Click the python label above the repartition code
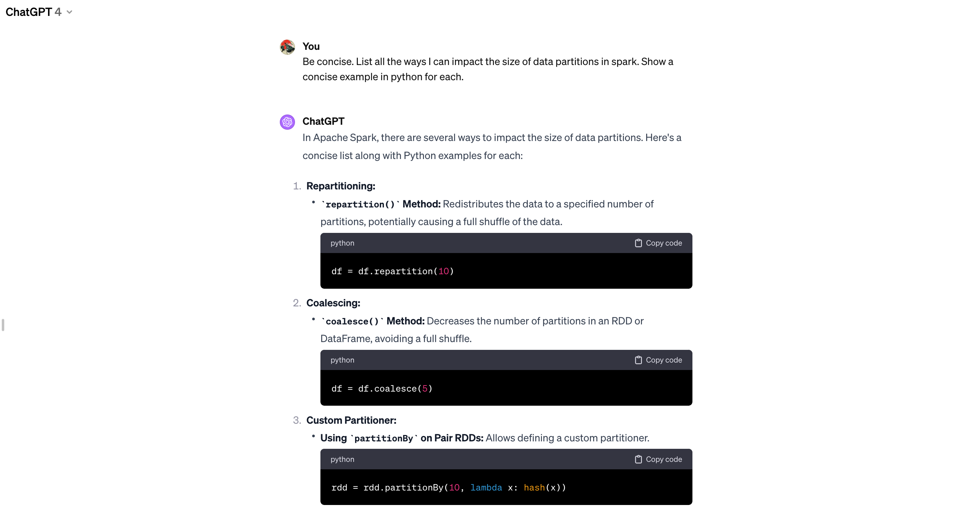 pyautogui.click(x=342, y=243)
